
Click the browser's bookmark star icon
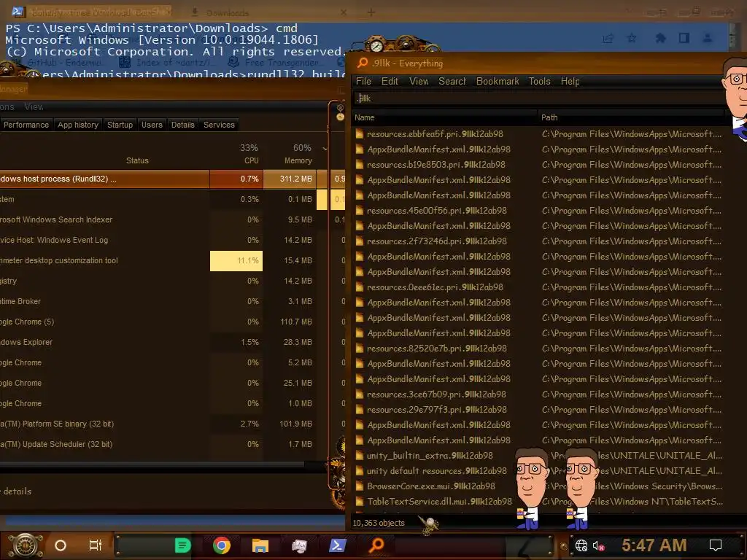pos(632,38)
